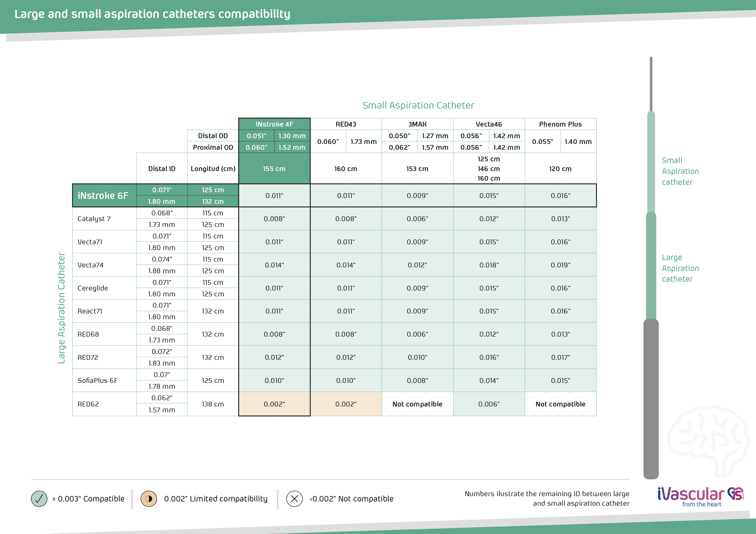Click the SofiaPlus 6F row label
The width and height of the screenshot is (756, 534).
pyautogui.click(x=104, y=380)
